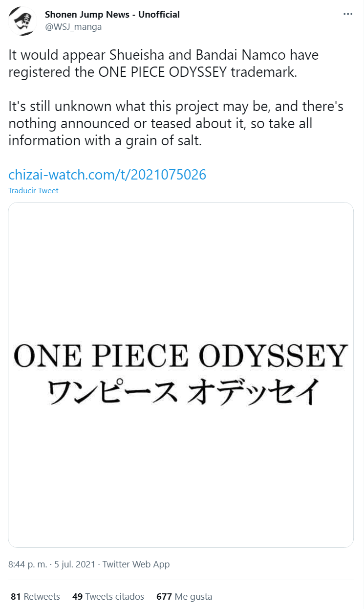This screenshot has height=609, width=364.
Task: Click the Shonen Jump News - Unofficial account name
Action: (112, 14)
